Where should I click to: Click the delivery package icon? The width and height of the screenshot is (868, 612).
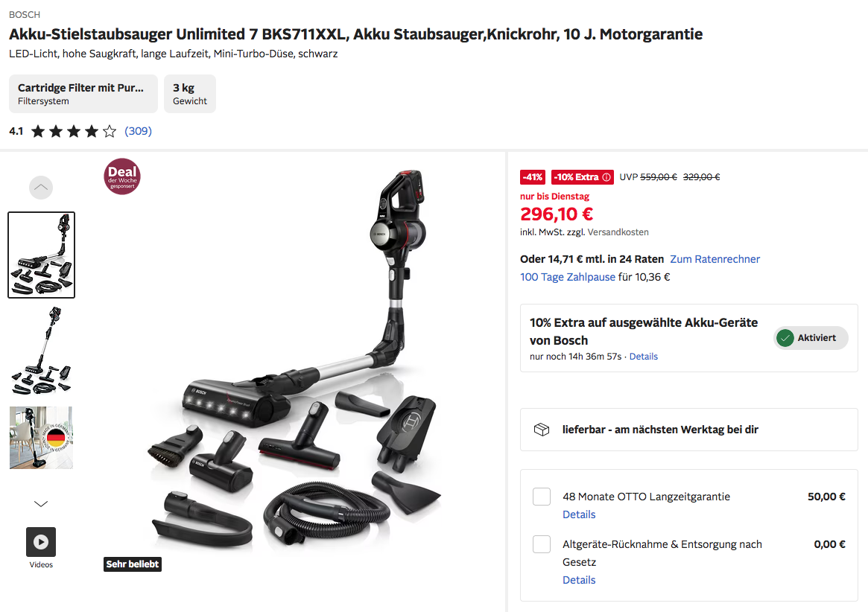[x=542, y=430]
